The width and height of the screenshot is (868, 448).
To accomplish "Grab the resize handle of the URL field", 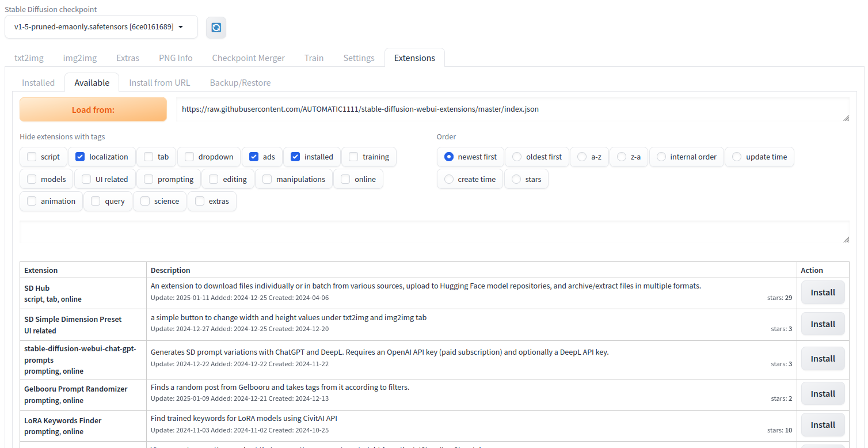I will tap(846, 118).
